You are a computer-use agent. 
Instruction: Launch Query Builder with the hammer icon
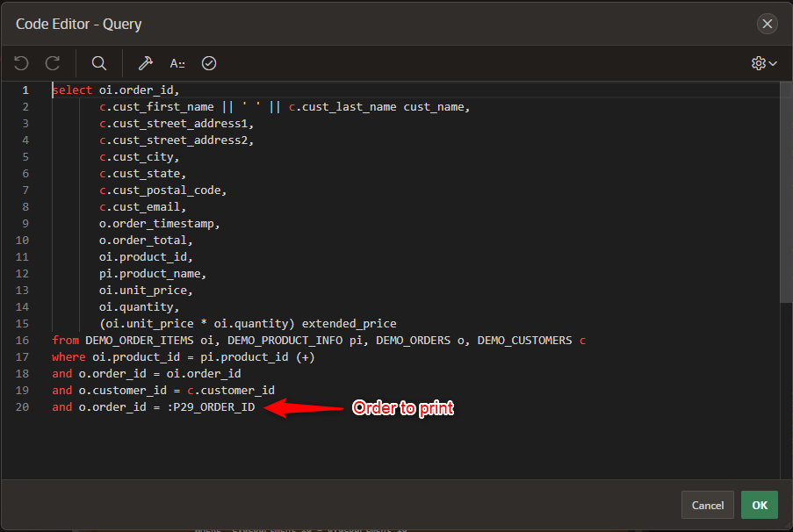pos(145,63)
